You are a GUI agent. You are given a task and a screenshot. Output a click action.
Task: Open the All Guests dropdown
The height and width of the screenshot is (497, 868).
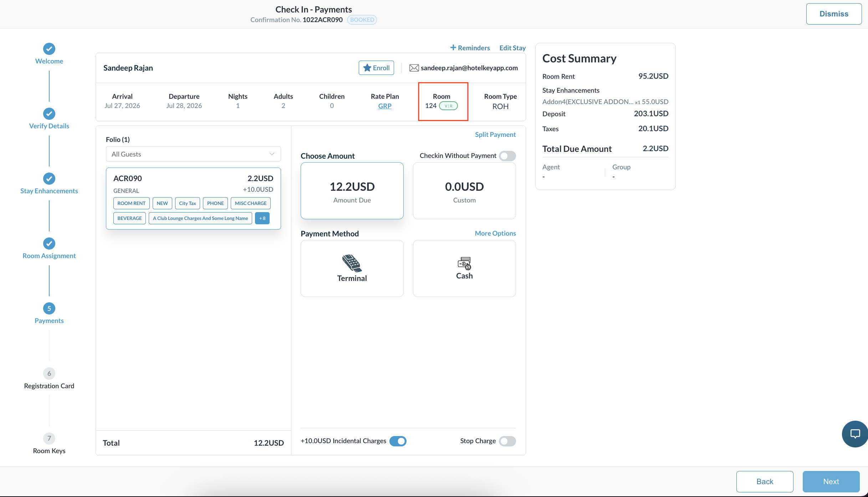pyautogui.click(x=193, y=154)
